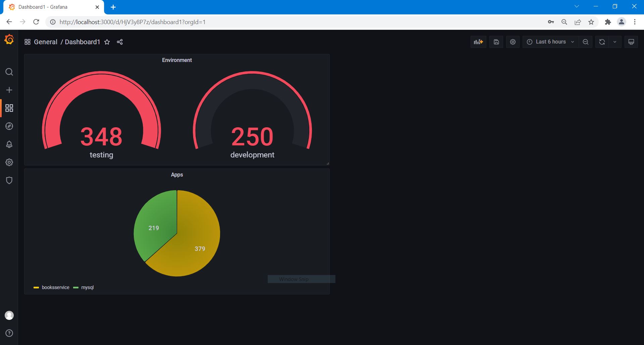Open the Explore compass icon
Viewport: 644px width, 345px height.
point(9,126)
